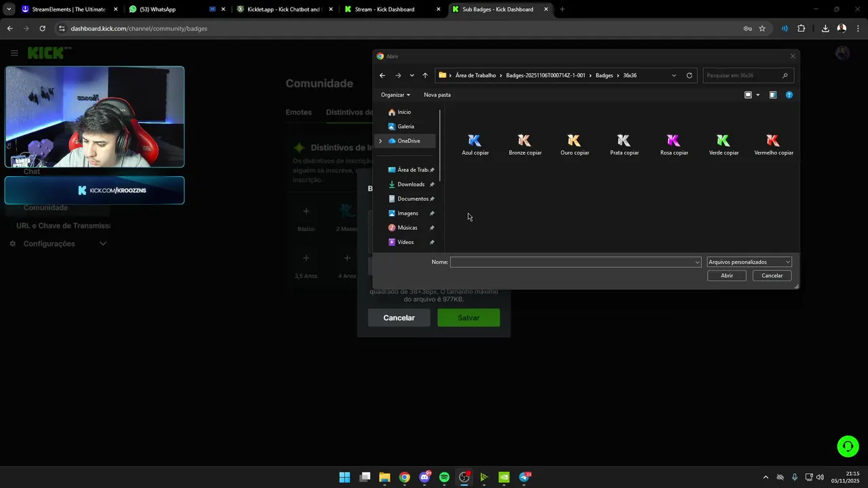This screenshot has height=488, width=868.
Task: Toggle the preview pane
Action: 773,95
